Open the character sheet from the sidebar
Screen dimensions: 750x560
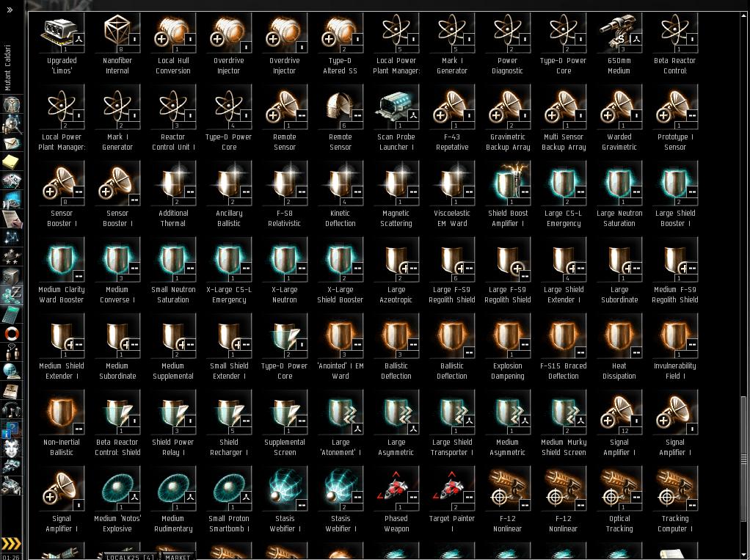coord(11,104)
